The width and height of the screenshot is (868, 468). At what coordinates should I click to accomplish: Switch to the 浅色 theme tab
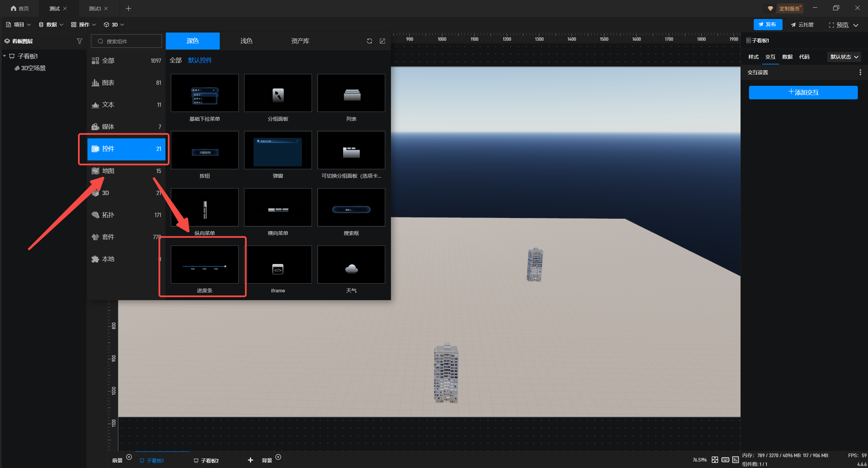246,41
